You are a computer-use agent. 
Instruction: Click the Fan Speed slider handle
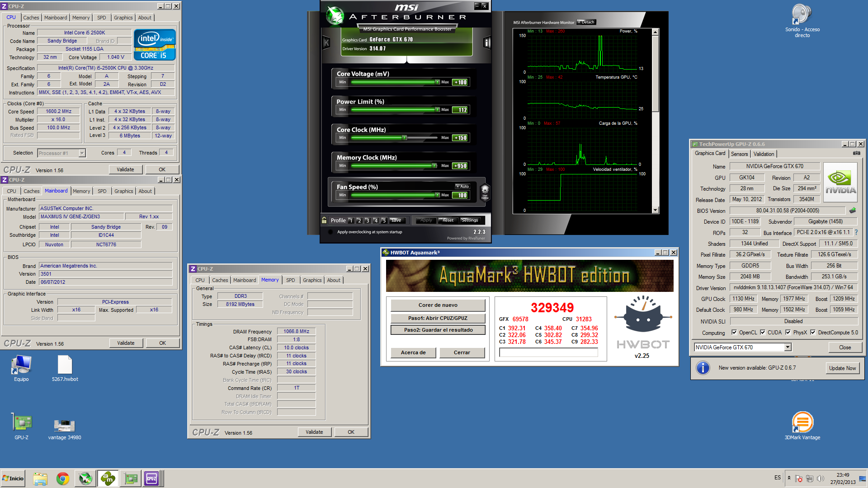[437, 195]
